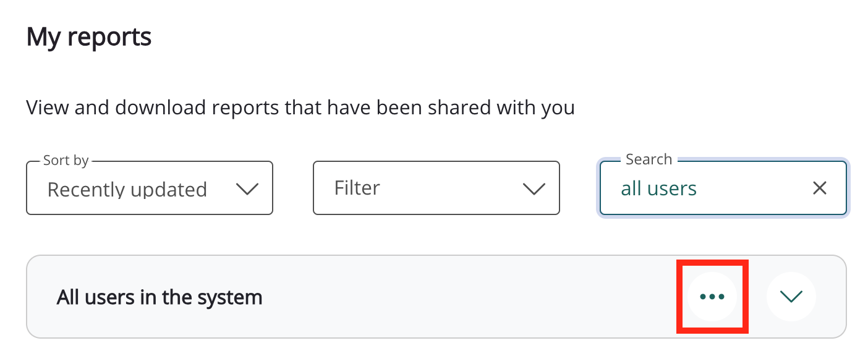Image resolution: width=868 pixels, height=351 pixels.
Task: Click the chevron arrow in Sort by box
Action: pyautogui.click(x=247, y=189)
